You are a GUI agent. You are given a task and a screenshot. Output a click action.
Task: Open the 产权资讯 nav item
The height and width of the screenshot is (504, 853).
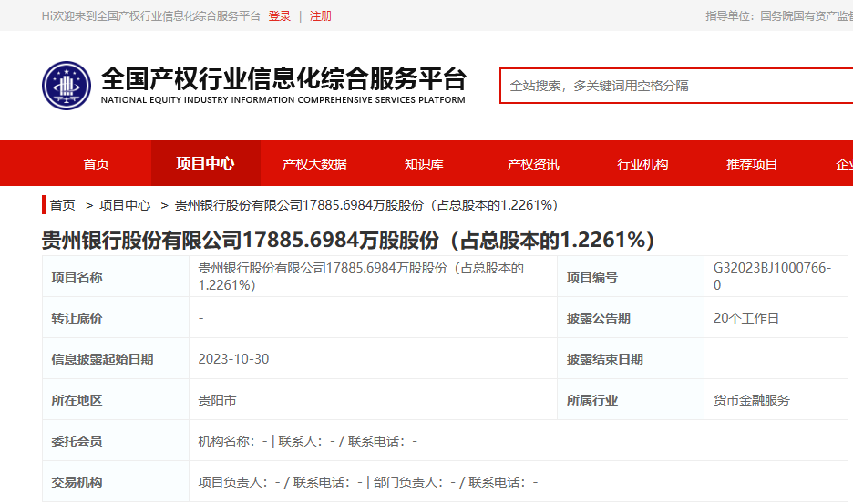point(533,164)
